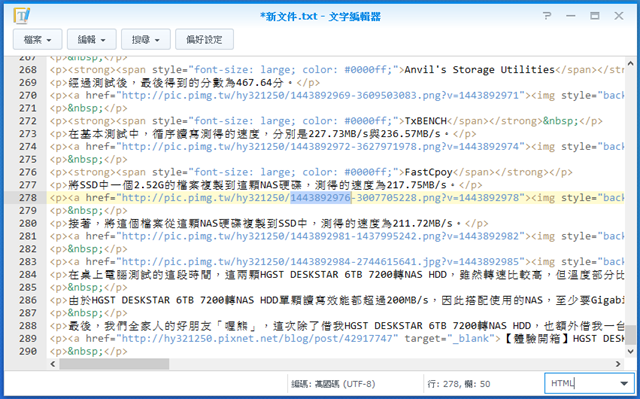Viewport: 640px width, 399px height.
Task: Click the text 467.64分 on line 269
Action: pos(260,83)
